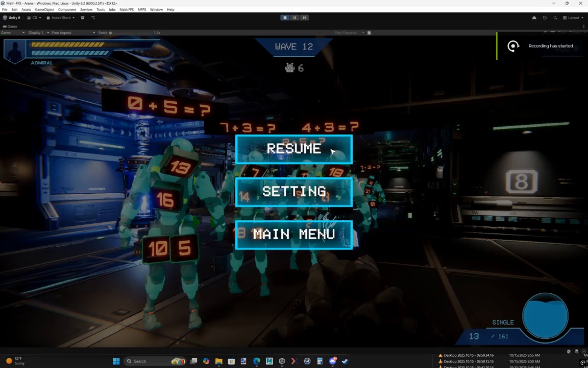Screen dimensions: 588x368
Task: Open the Display 1 dropdown
Action: click(x=38, y=33)
